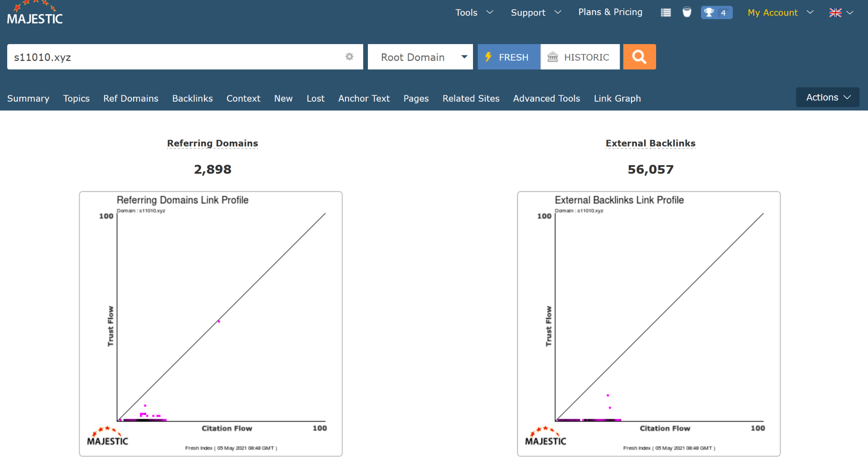The image size is (868, 468).
Task: Open the Pages tab
Action: tap(416, 98)
